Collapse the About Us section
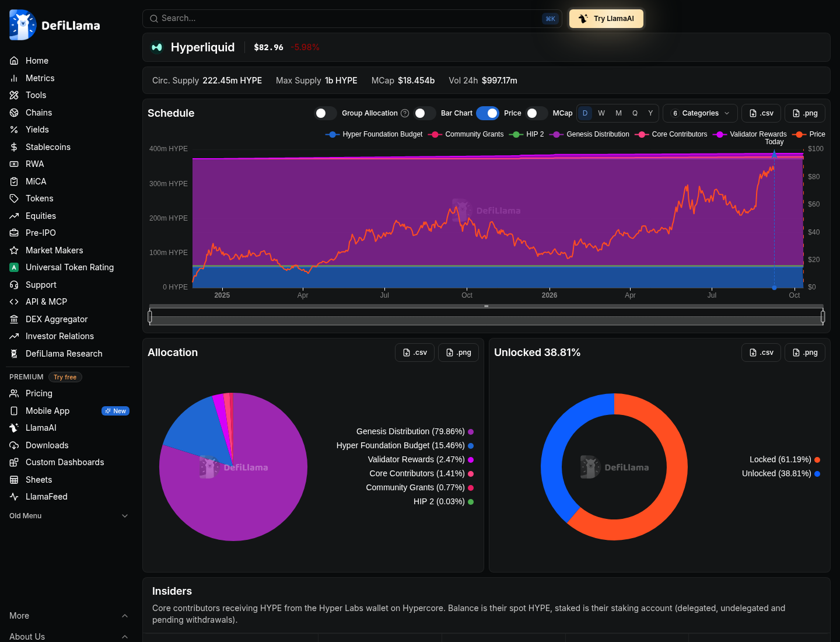Image resolution: width=840 pixels, height=642 pixels. pos(69,636)
